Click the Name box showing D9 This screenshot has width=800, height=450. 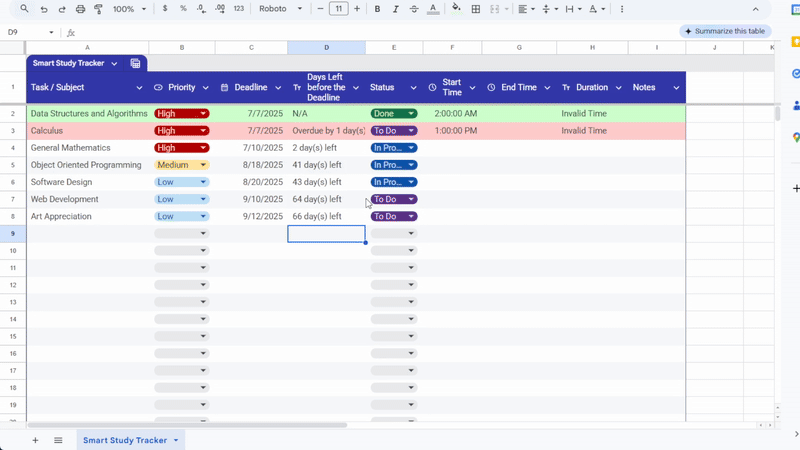[x=31, y=32]
